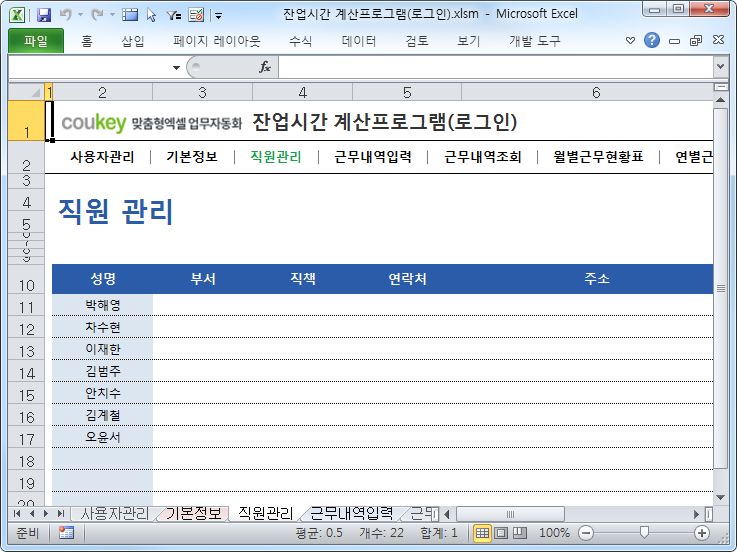Screen dimensions: 737x552
Task: Click the select objects pointer icon
Action: coord(151,15)
